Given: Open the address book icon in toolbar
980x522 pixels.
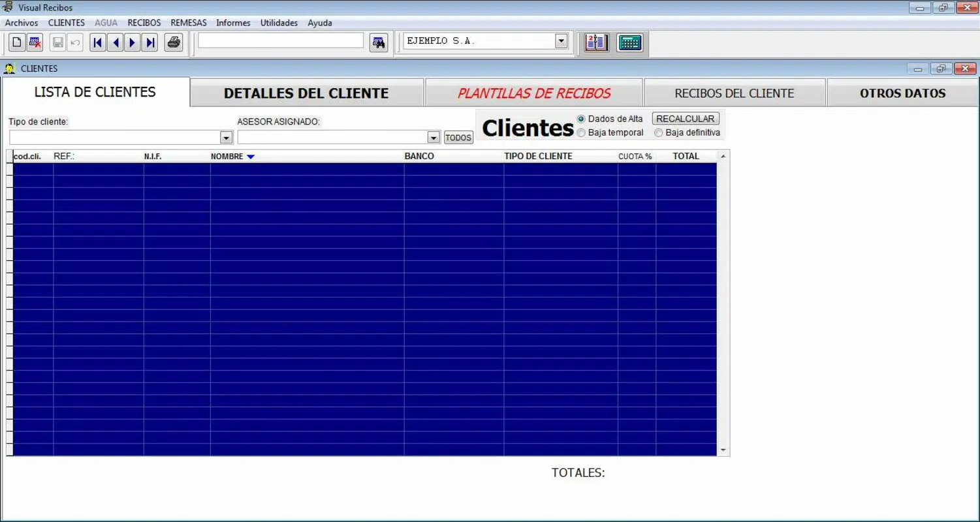Looking at the screenshot, I should pyautogui.click(x=597, y=43).
